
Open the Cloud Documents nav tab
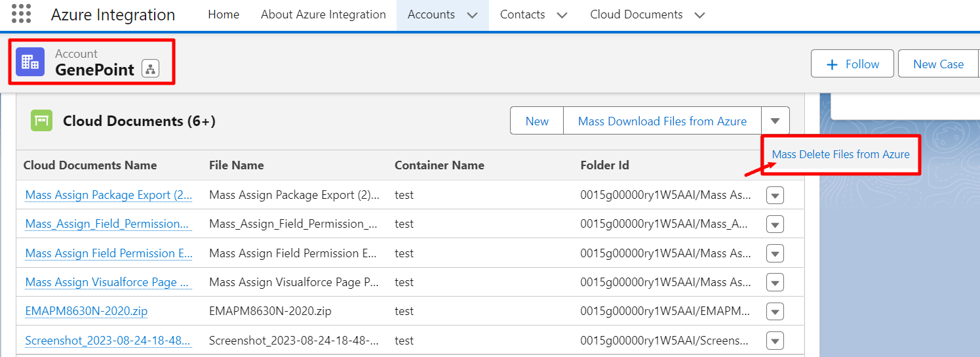click(x=636, y=14)
